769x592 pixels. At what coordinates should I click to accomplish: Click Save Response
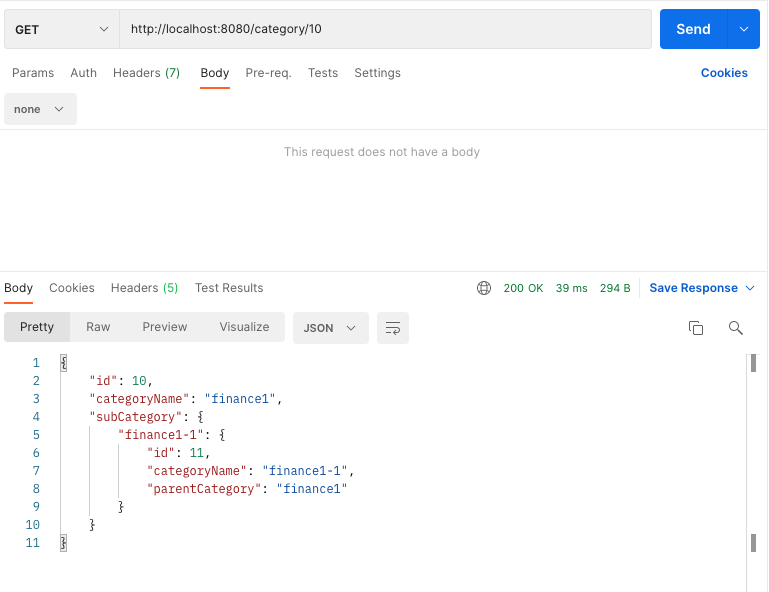693,288
